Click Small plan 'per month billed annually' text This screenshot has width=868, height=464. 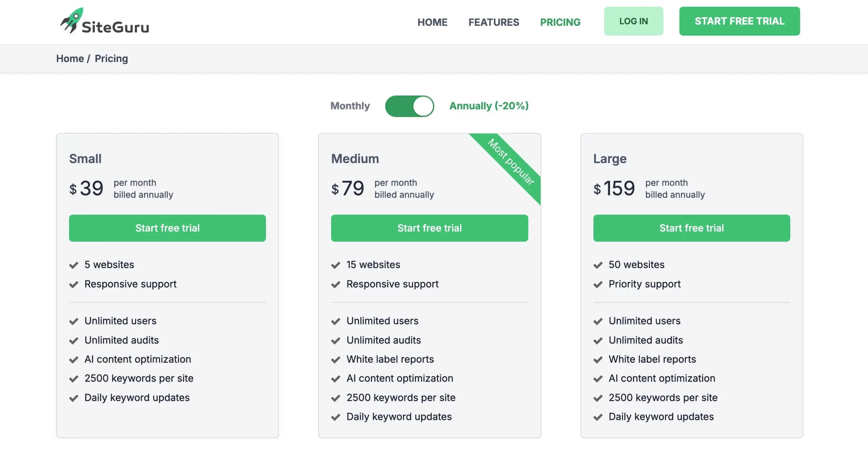(143, 189)
